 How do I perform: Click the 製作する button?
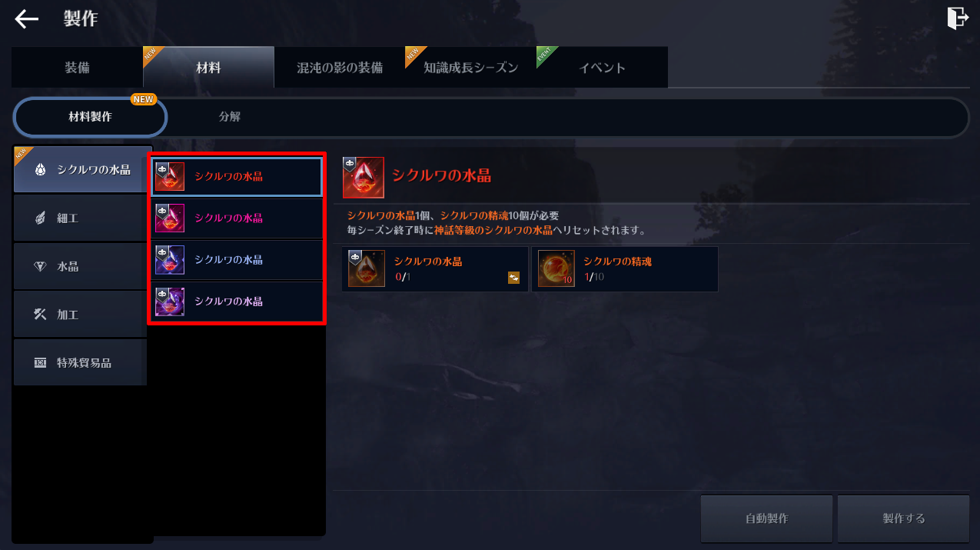tap(903, 518)
